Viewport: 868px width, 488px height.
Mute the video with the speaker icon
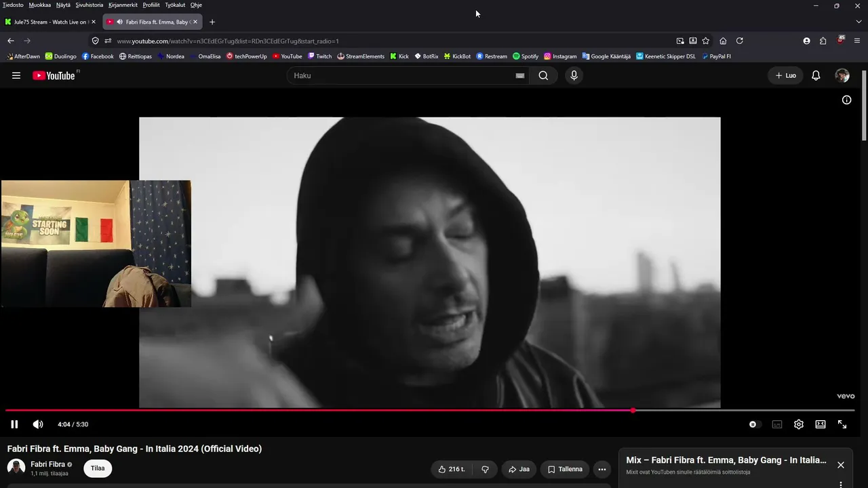click(x=38, y=424)
